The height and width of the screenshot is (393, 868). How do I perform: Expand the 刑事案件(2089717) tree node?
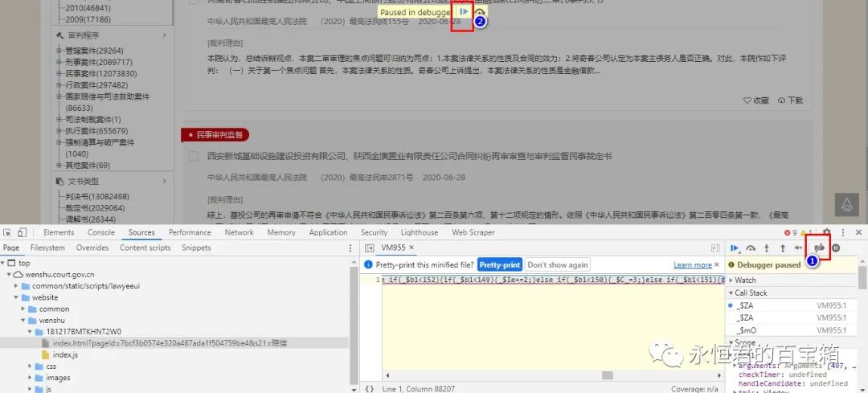point(59,62)
